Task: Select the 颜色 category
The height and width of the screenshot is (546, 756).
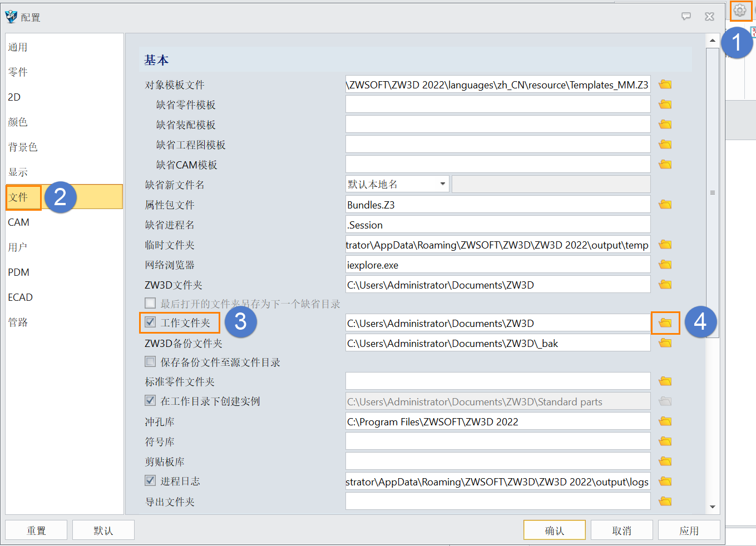Action: coord(65,122)
